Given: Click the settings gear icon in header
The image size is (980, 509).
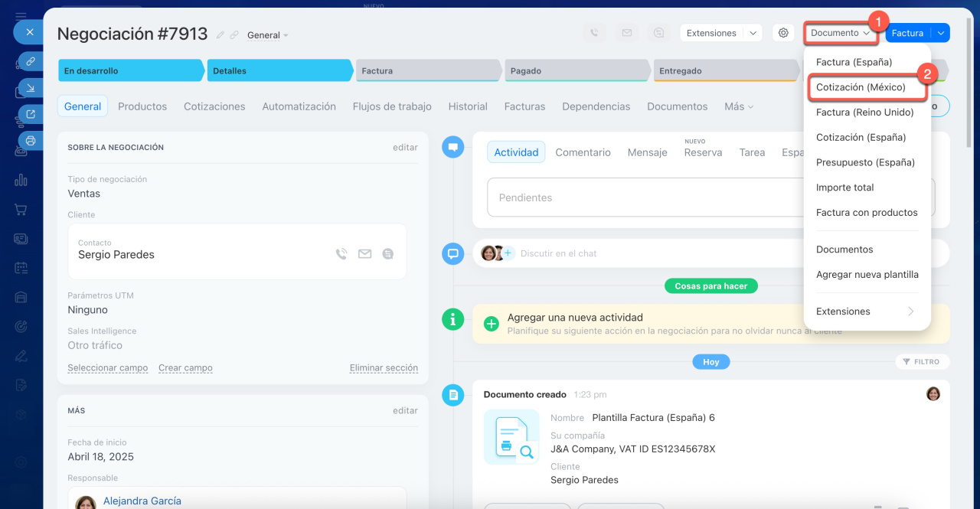Looking at the screenshot, I should tap(782, 33).
